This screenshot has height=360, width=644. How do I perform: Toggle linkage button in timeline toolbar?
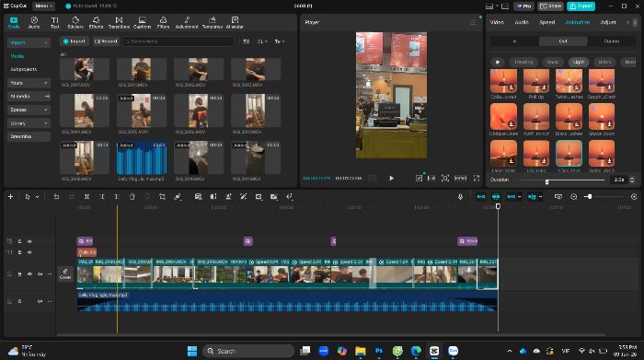(x=511, y=197)
